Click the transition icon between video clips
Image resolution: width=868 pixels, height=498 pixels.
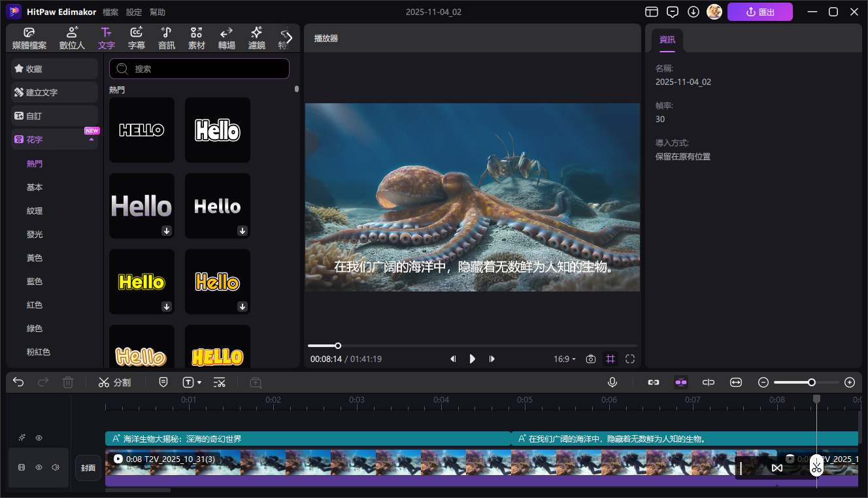[777, 468]
